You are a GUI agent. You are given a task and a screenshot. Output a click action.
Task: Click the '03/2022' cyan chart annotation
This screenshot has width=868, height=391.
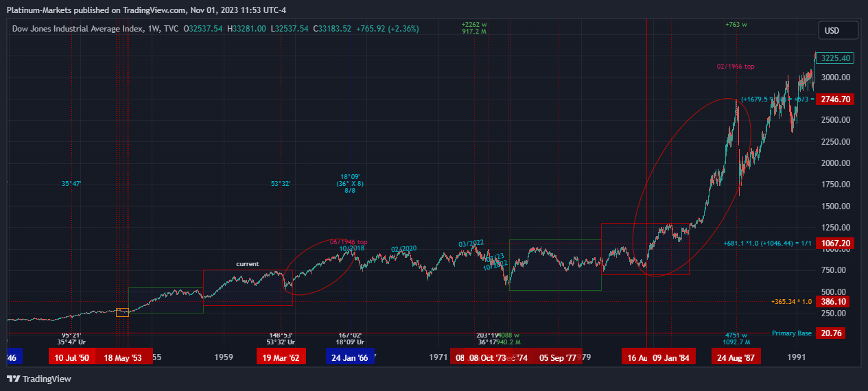[471, 244]
